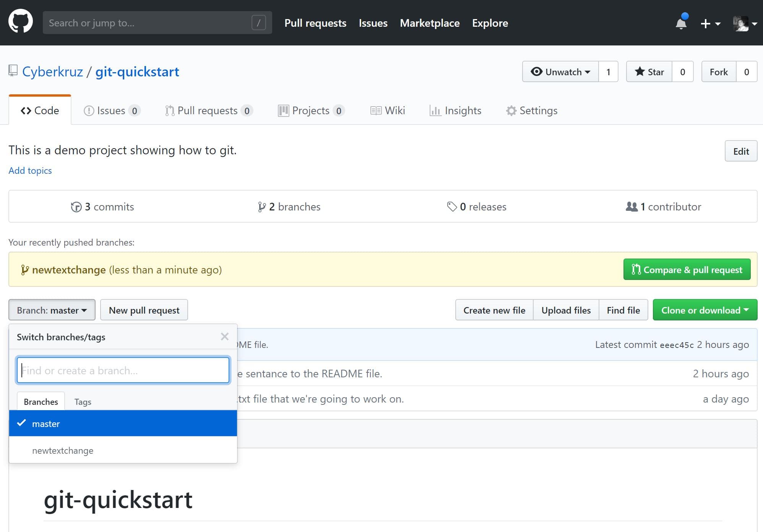
Task: Open latest commit hash eeec45c
Action: (677, 345)
